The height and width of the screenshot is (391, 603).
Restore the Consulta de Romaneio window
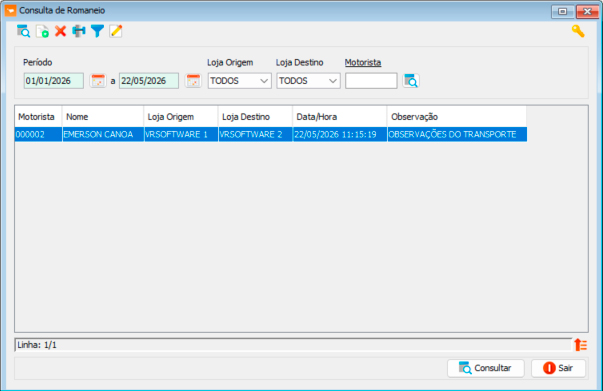(x=563, y=11)
